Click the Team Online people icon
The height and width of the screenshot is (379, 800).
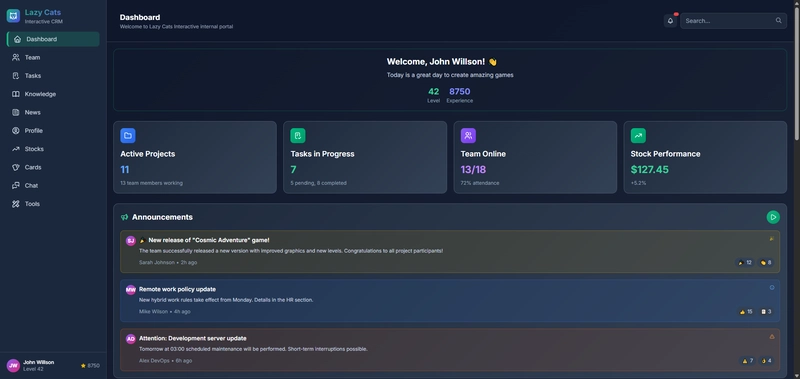pos(468,136)
